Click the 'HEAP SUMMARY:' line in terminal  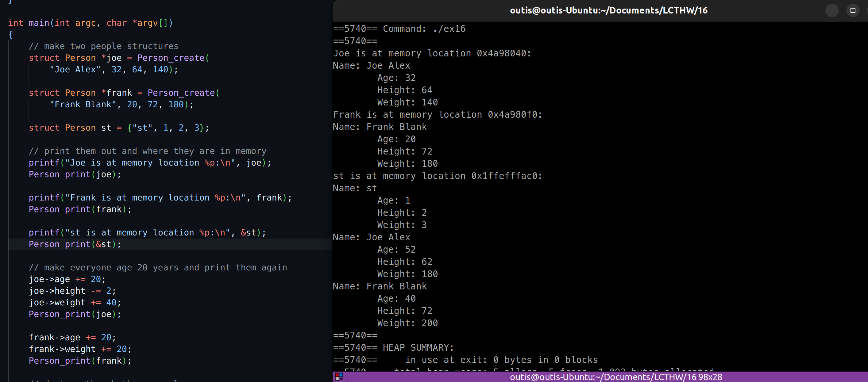point(418,347)
